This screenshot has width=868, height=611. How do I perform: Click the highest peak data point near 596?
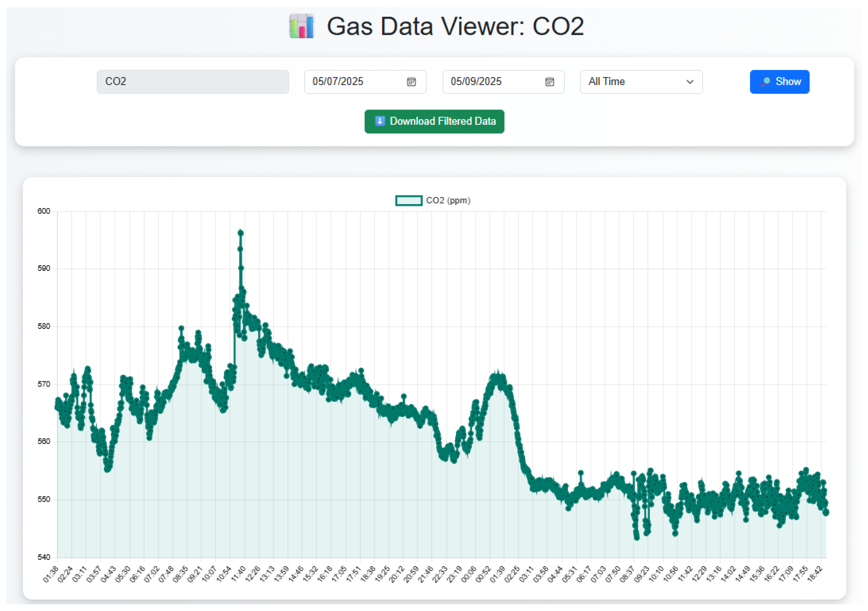tap(241, 233)
